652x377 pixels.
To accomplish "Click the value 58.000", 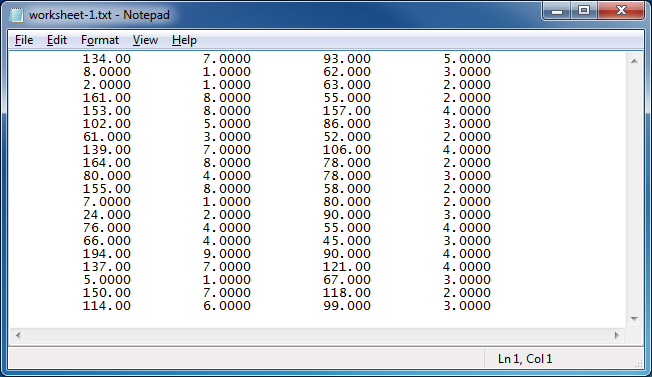I will coord(347,188).
